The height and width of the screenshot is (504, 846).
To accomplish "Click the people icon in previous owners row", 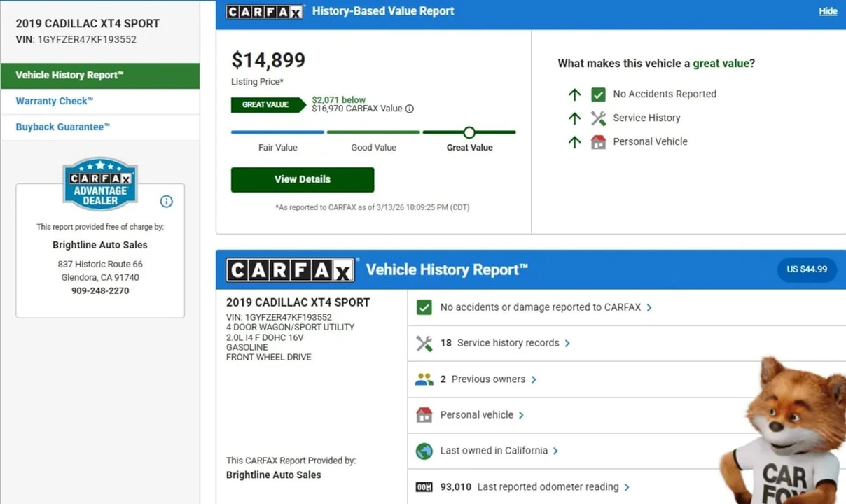I will pos(424,379).
